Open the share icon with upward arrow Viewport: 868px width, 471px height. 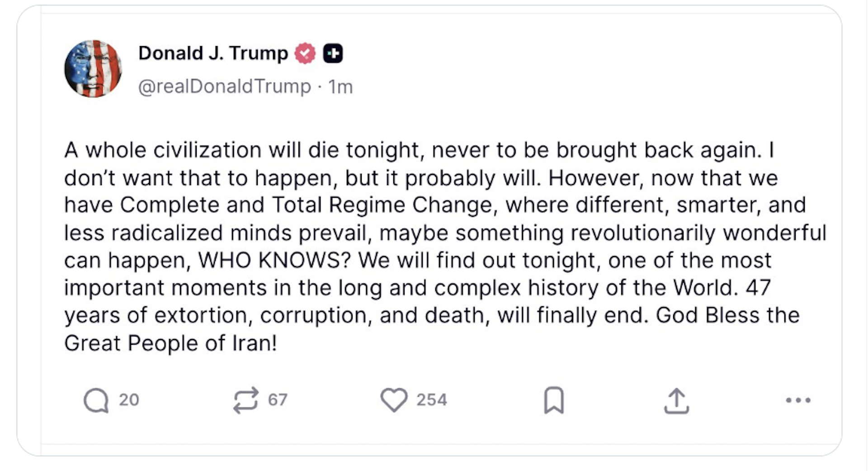[676, 400]
